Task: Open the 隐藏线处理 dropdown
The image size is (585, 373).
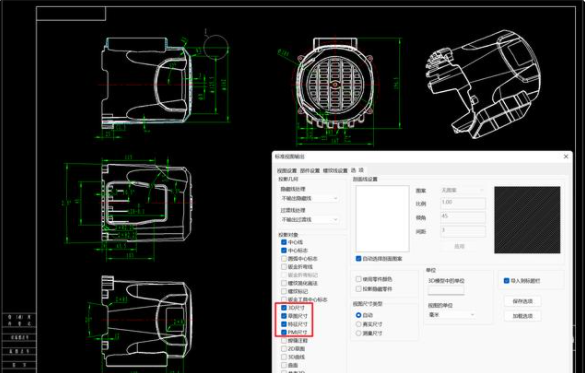Action: click(309, 198)
